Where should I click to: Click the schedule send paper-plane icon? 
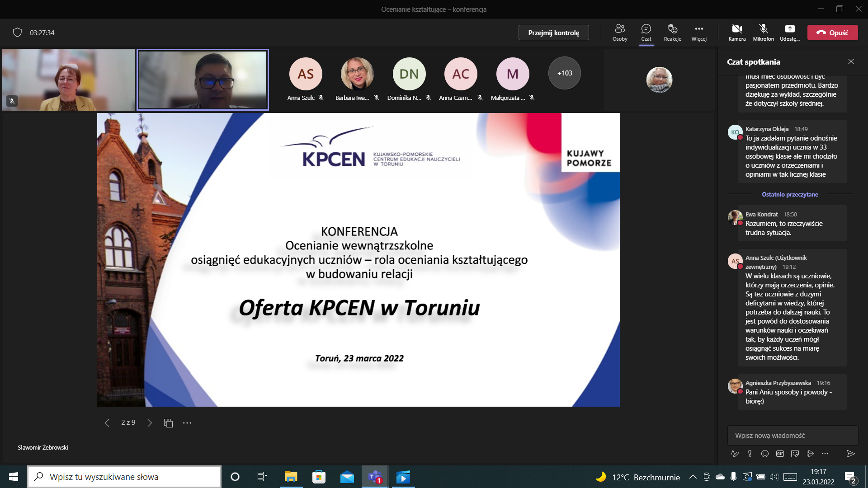coord(810,454)
